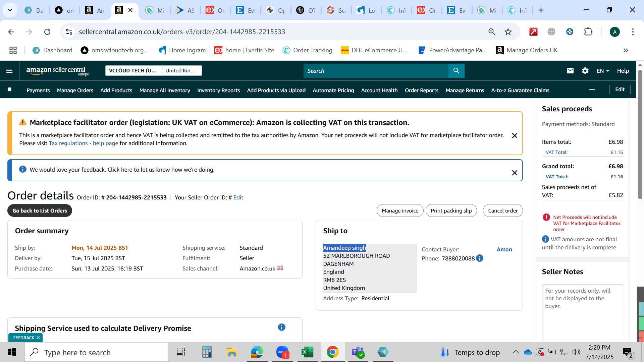644x362 pixels.
Task: Click the postcode RM8 2ES
Action: [x=334, y=280]
